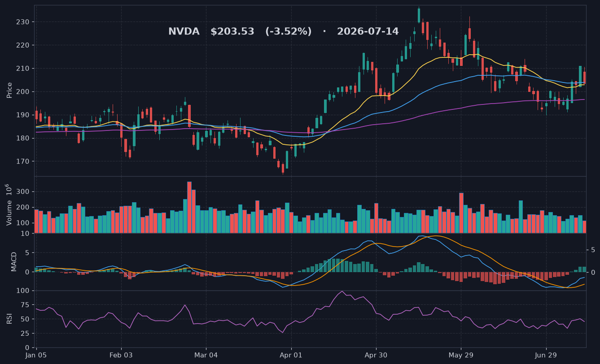Click the Feb 03 date axis label
The image size is (600, 364).
(121, 355)
